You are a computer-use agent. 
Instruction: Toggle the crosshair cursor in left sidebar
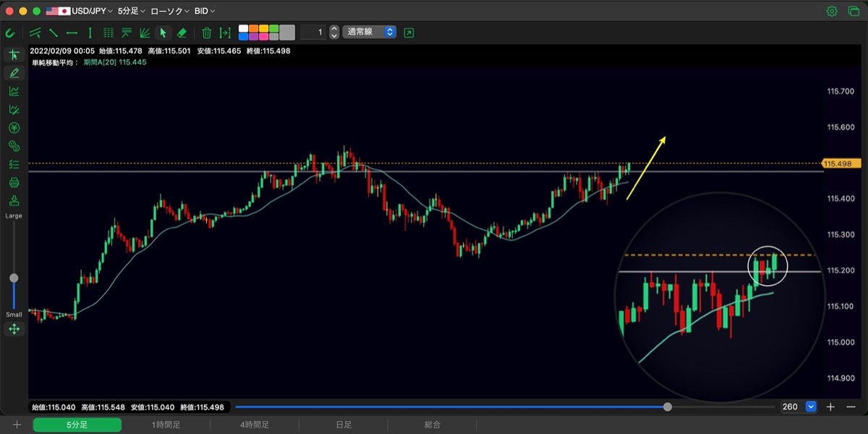(x=14, y=55)
